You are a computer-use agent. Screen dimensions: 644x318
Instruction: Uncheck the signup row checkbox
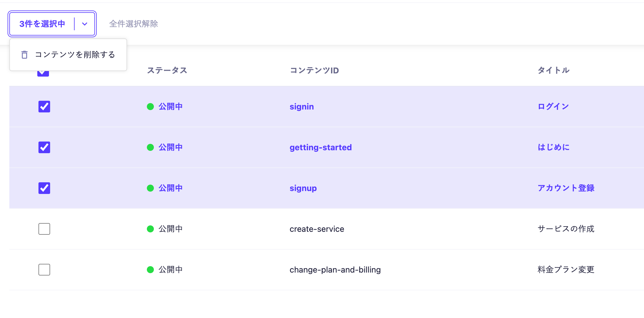pyautogui.click(x=44, y=188)
